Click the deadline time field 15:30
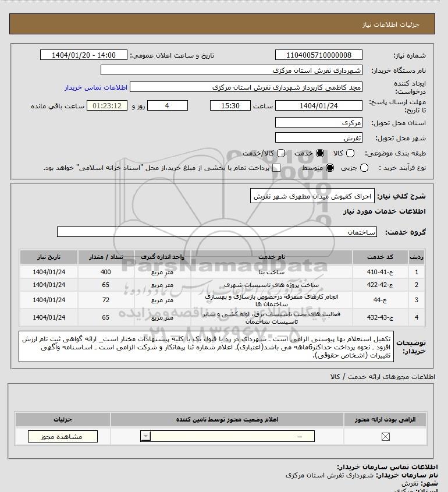 pyautogui.click(x=230, y=106)
